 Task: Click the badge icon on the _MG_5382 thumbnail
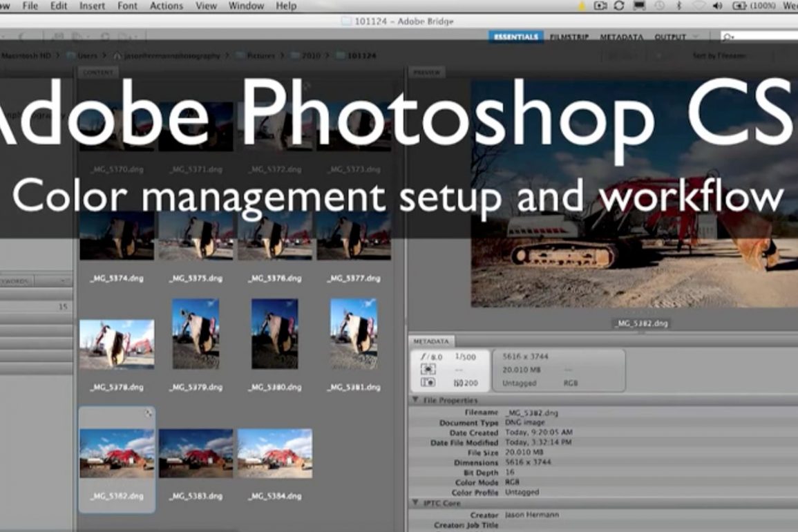tap(148, 413)
